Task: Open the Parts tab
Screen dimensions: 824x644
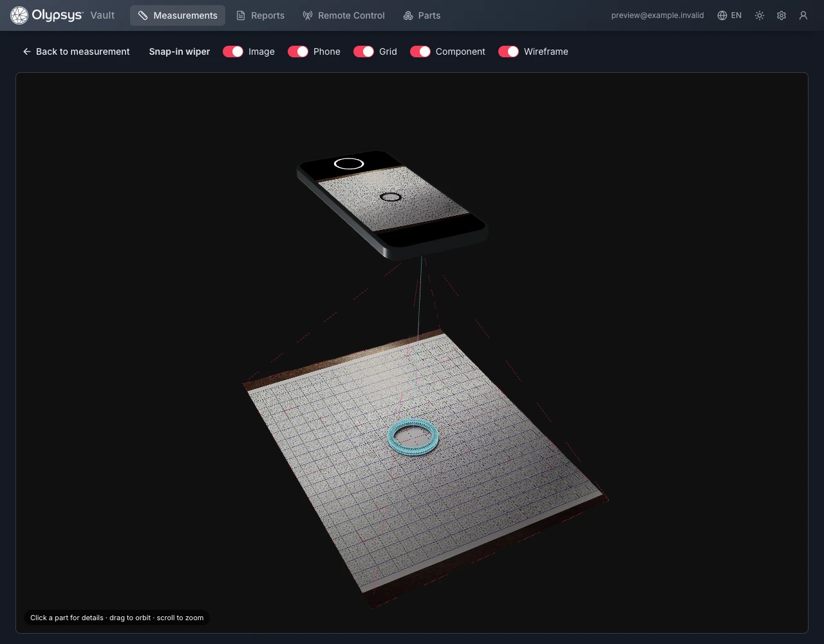Action: (x=422, y=15)
